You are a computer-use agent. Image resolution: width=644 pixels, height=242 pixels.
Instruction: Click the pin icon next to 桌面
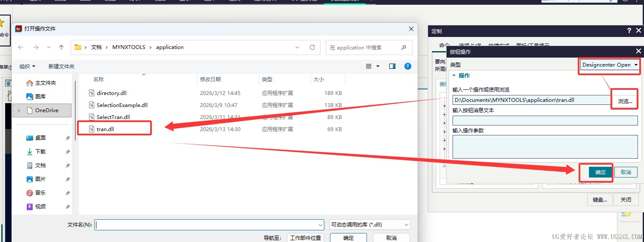pos(68,138)
